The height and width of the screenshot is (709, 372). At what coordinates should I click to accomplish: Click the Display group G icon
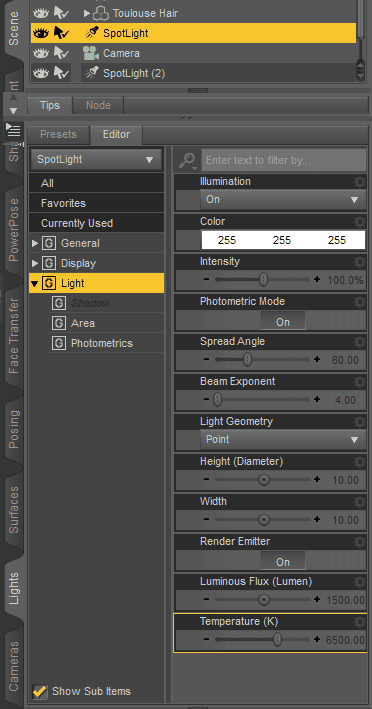click(49, 263)
